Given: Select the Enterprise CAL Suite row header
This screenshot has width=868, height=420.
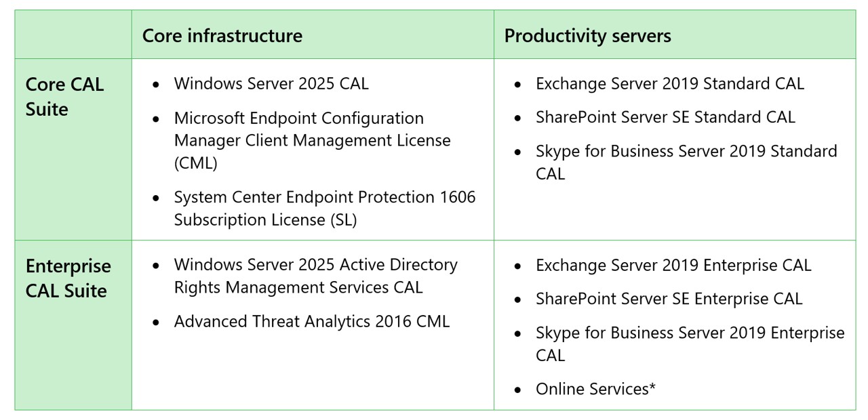Looking at the screenshot, I should [x=68, y=278].
